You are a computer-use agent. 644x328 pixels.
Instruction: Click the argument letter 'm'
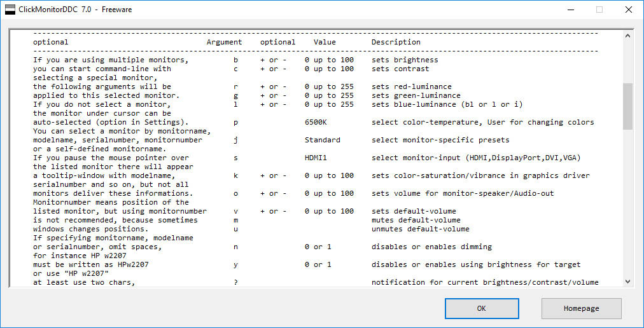(x=235, y=221)
